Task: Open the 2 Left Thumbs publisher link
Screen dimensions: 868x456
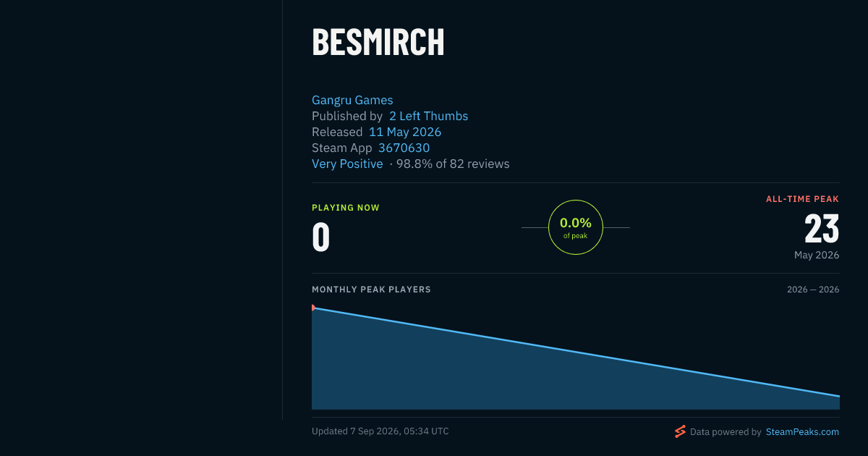Action: (x=428, y=116)
